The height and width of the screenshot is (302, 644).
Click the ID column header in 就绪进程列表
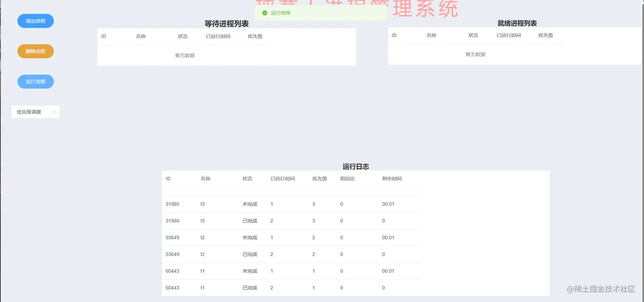tap(394, 35)
